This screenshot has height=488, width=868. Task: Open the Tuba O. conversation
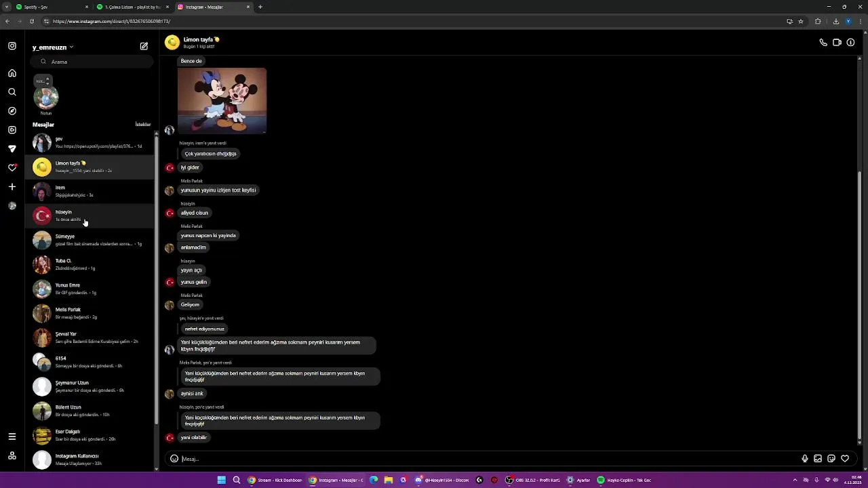[91, 264]
